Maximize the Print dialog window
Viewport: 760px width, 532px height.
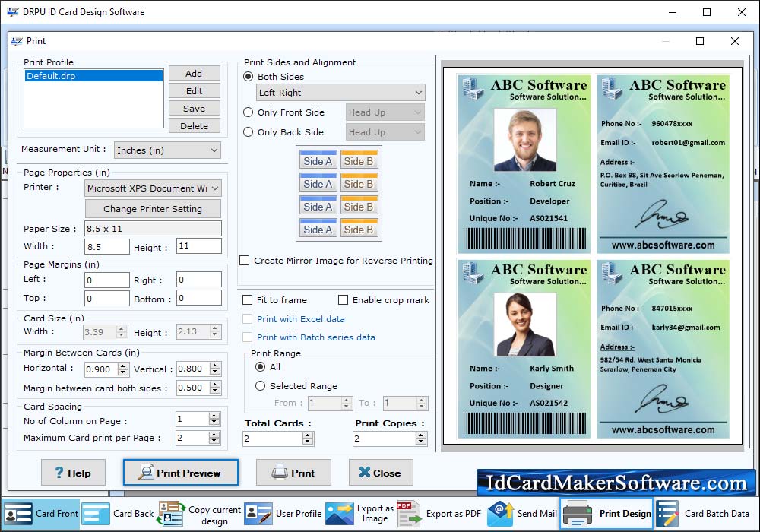click(x=700, y=41)
